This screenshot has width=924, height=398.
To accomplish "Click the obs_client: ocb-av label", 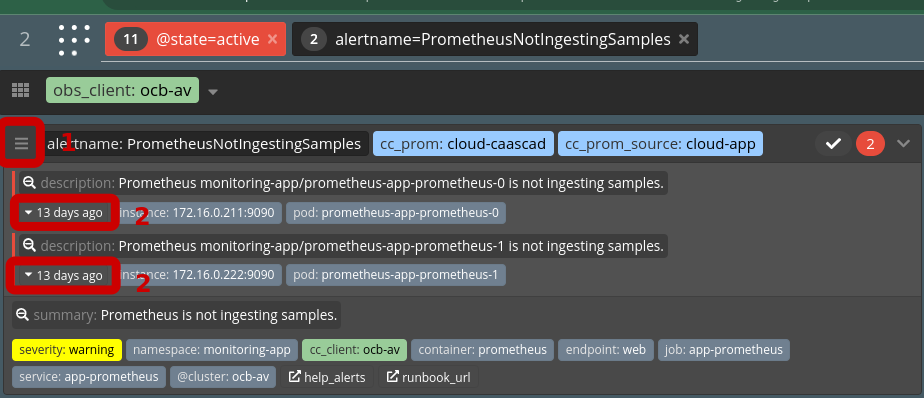I will [x=123, y=91].
